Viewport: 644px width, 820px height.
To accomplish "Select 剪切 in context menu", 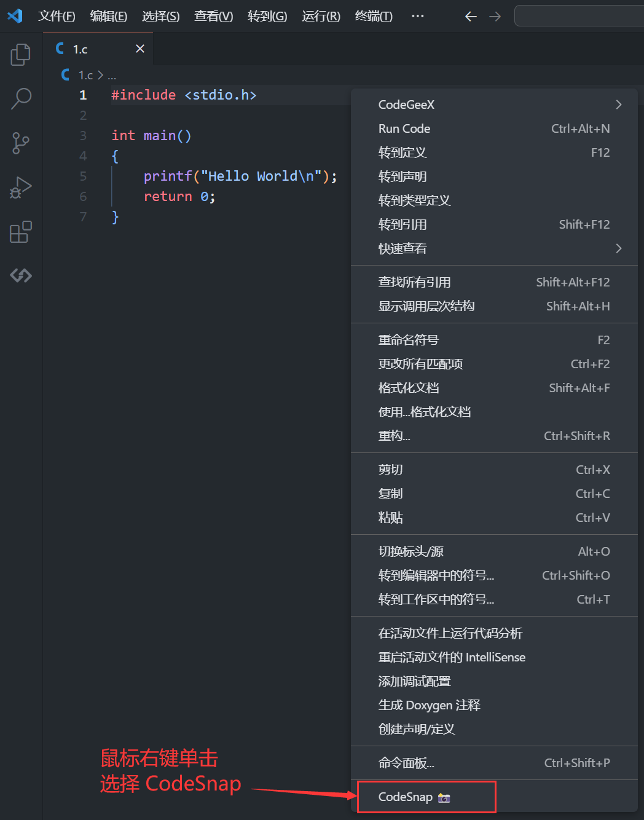I will click(x=494, y=470).
